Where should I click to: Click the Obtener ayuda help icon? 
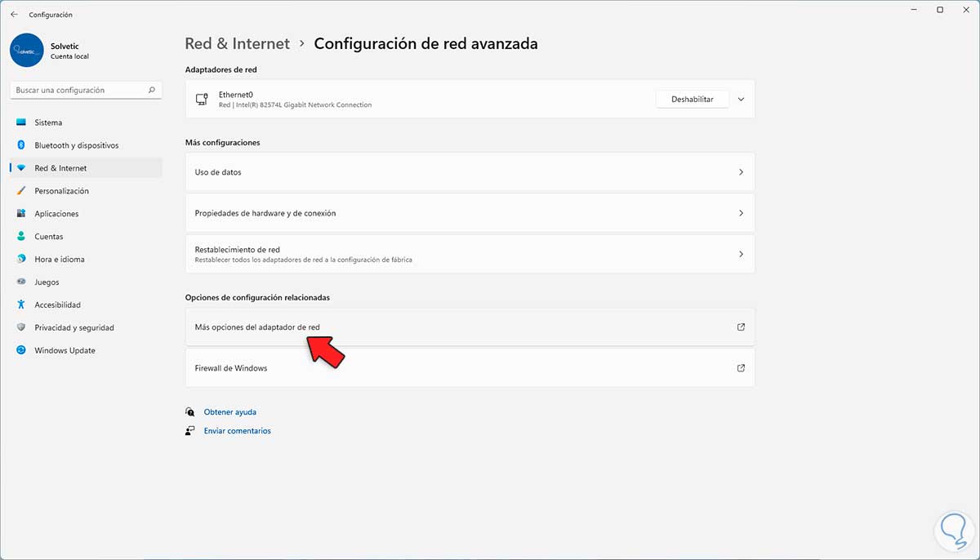coord(190,412)
